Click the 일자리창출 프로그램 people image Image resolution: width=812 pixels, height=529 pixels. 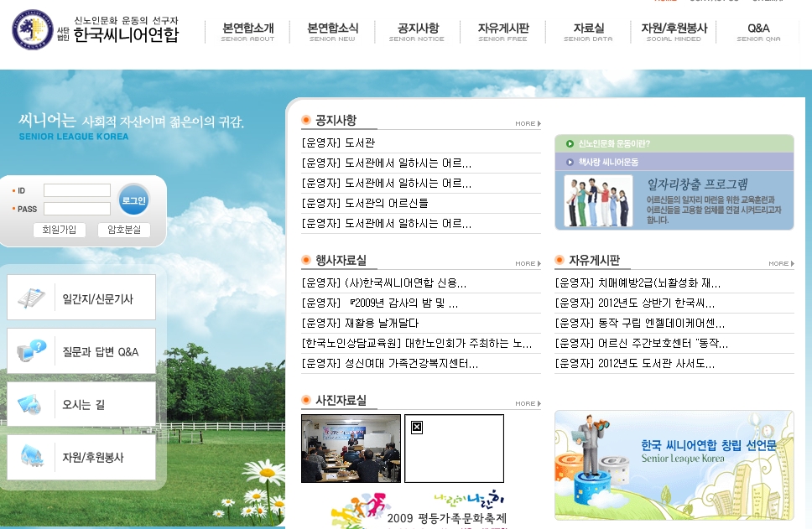coord(598,201)
